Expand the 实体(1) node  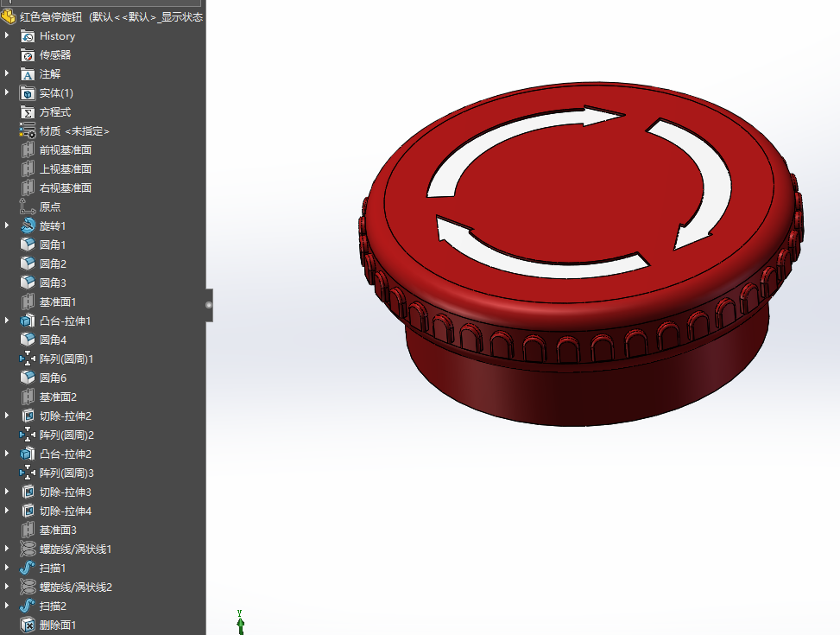click(x=7, y=92)
